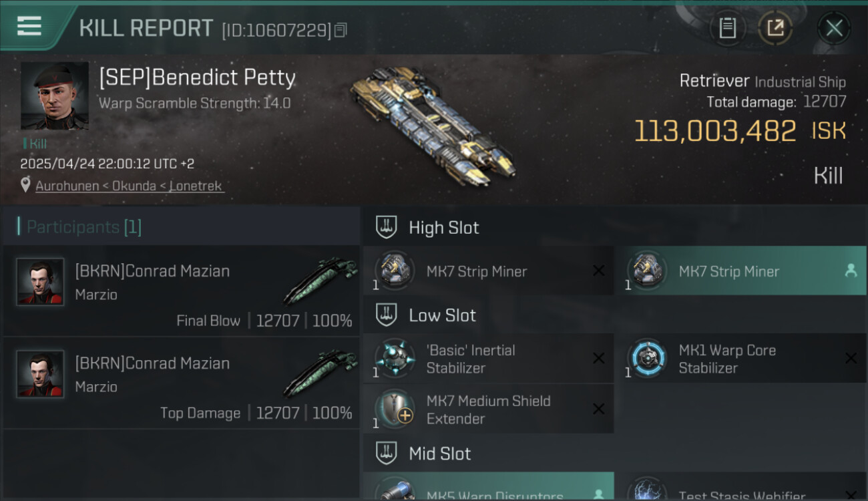Image resolution: width=868 pixels, height=501 pixels.
Task: Select the MK5 Warp Disruptor module
Action: pyautogui.click(x=489, y=490)
